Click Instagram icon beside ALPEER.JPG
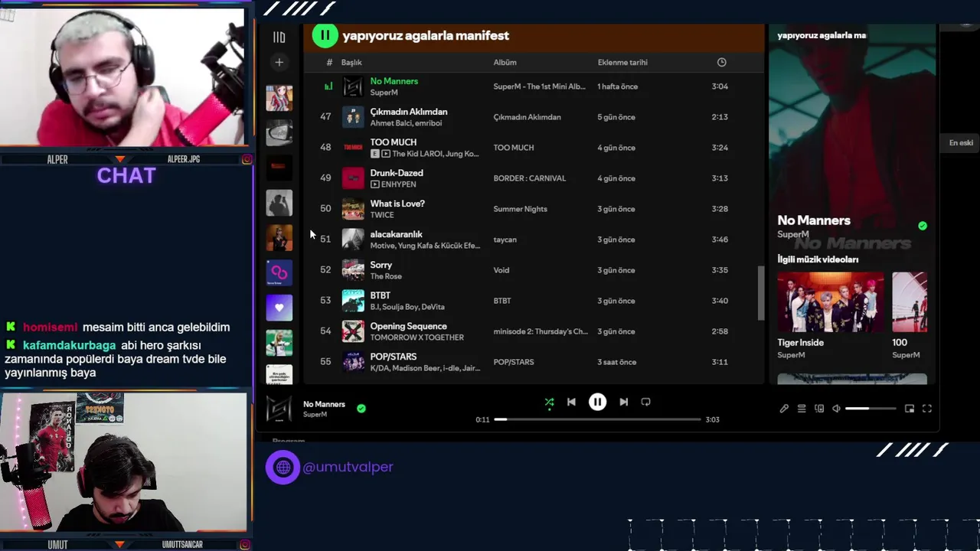The height and width of the screenshot is (551, 980). (x=247, y=159)
